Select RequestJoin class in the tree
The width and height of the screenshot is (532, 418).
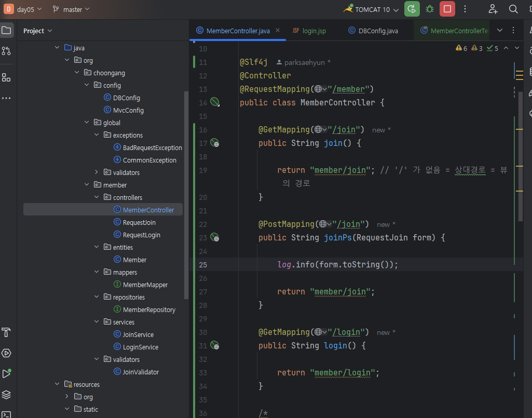(x=139, y=222)
